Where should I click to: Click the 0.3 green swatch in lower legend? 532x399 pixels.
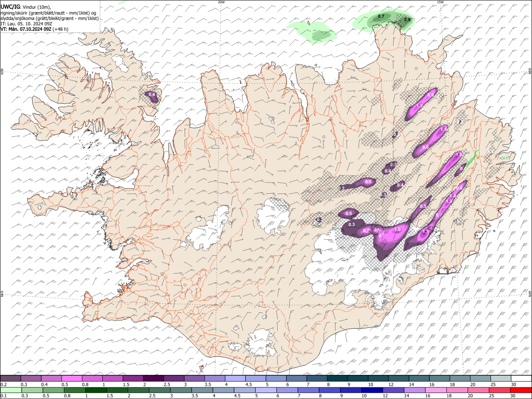(x=32, y=390)
